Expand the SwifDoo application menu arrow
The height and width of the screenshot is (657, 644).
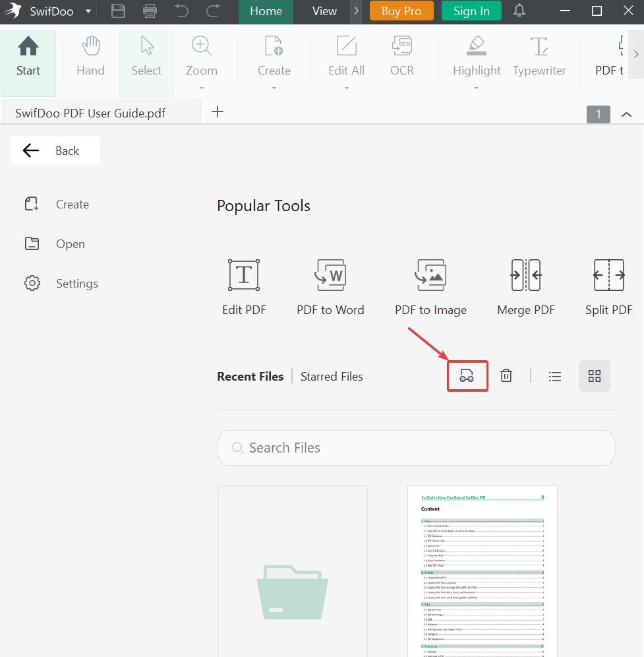[x=88, y=11]
